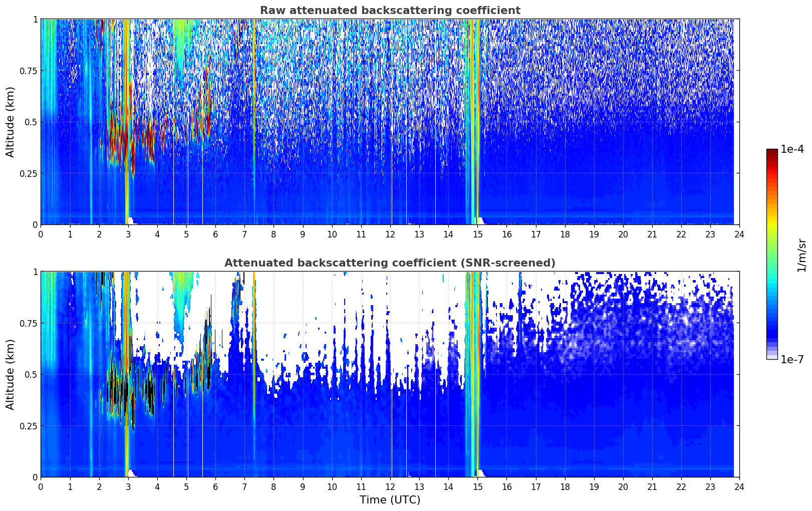812x511 pixels.
Task: Click the '3' hour tick under top plot
Action: [128, 234]
